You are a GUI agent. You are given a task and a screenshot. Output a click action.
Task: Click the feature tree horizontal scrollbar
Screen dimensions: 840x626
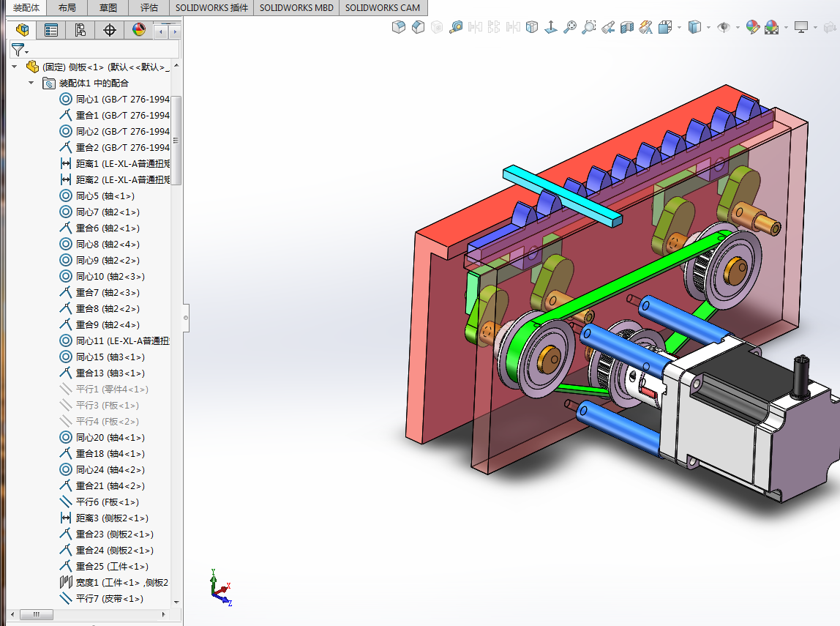pos(37,614)
